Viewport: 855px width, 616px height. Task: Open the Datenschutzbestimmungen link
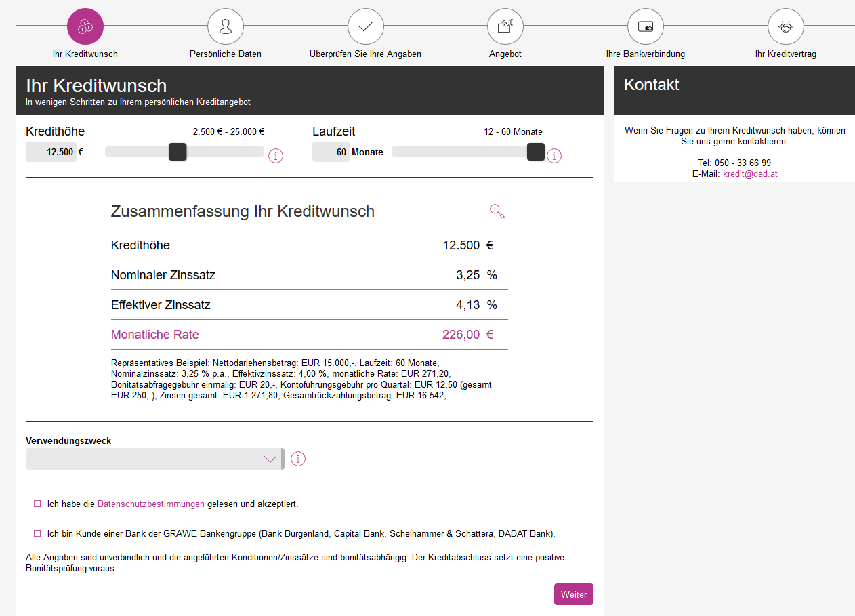151,504
